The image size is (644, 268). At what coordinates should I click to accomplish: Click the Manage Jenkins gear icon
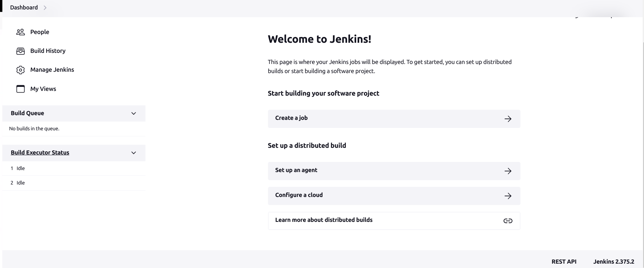pos(20,70)
